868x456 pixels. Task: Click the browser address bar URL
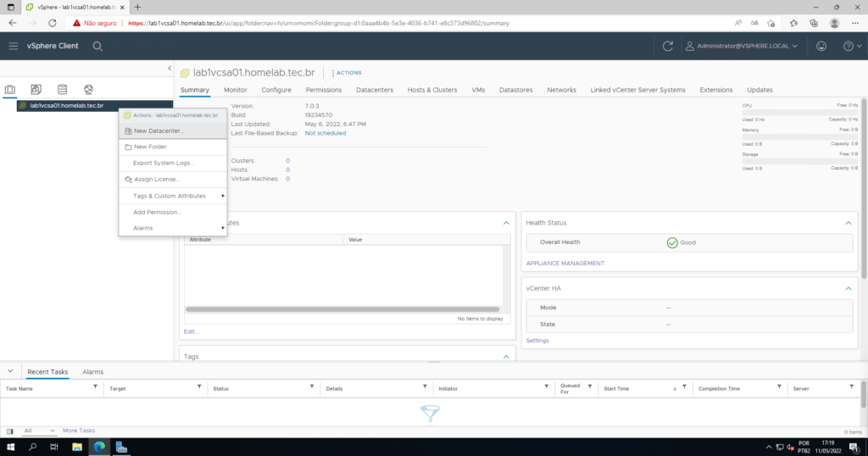[x=319, y=23]
